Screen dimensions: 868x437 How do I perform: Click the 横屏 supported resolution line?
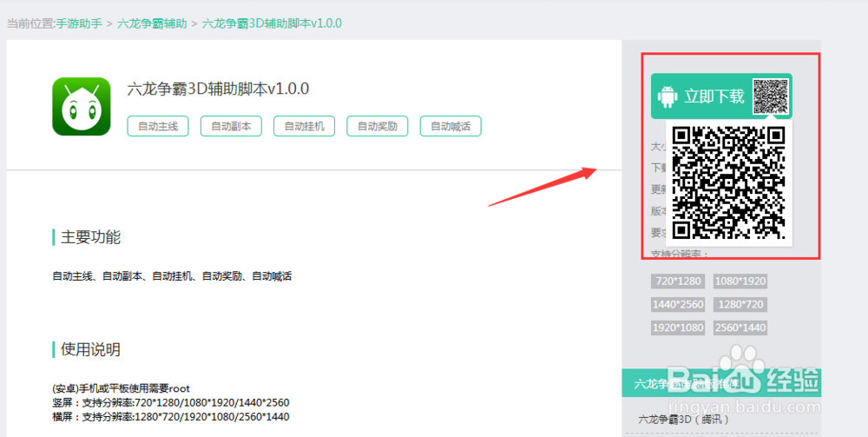point(170,416)
